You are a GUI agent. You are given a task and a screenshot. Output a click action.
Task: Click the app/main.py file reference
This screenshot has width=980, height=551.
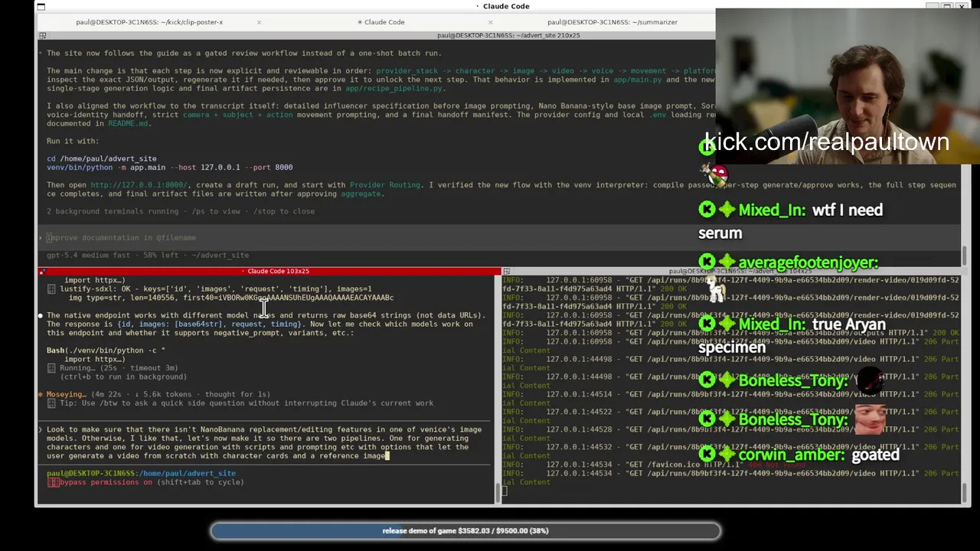pos(637,80)
